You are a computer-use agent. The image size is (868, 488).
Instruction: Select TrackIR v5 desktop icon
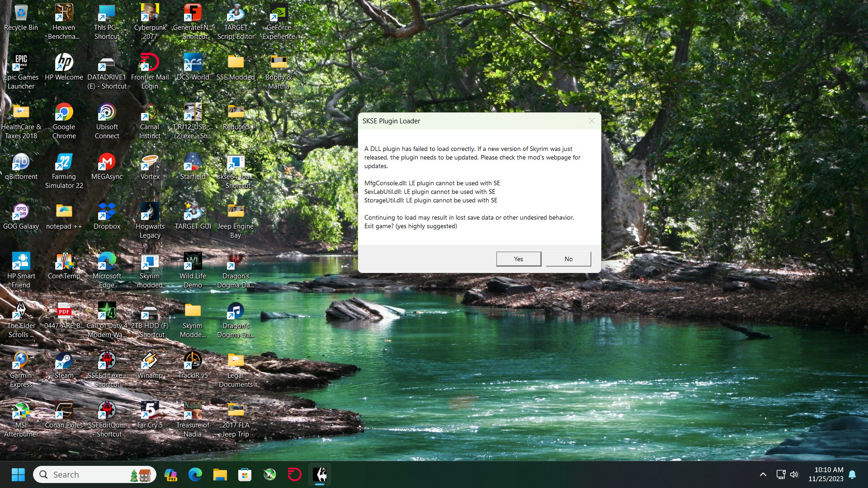coord(193,366)
